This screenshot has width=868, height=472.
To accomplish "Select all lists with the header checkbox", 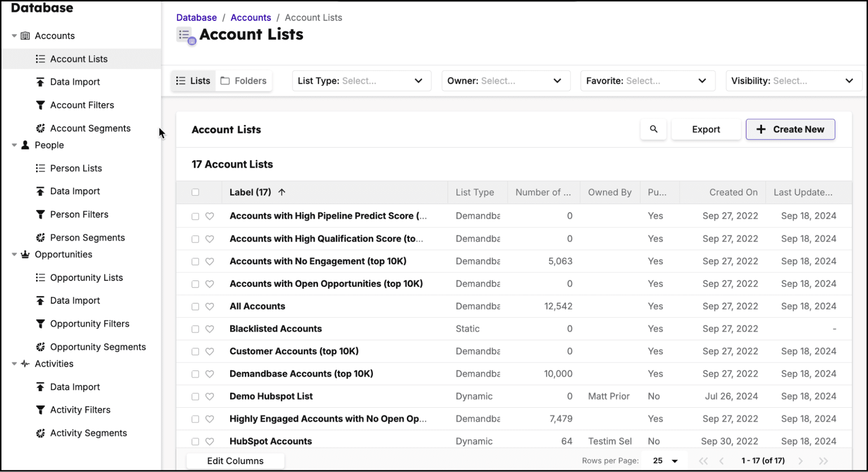I will [195, 192].
